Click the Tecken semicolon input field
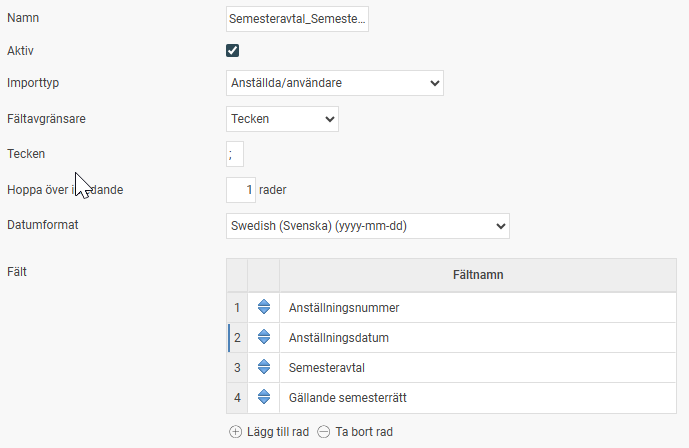The width and height of the screenshot is (689, 448). point(235,154)
